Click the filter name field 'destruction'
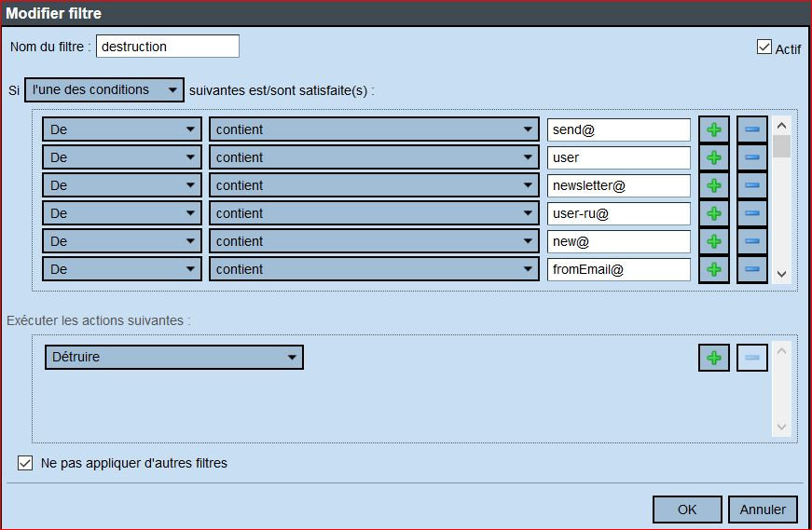 pyautogui.click(x=168, y=46)
